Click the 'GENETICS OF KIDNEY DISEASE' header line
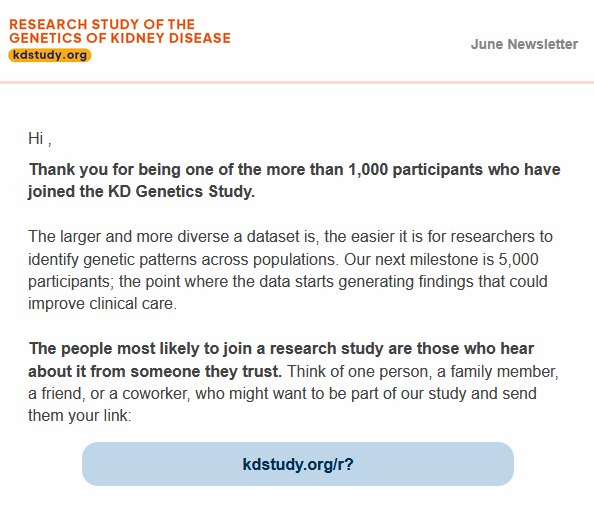594x524 pixels. [120, 38]
